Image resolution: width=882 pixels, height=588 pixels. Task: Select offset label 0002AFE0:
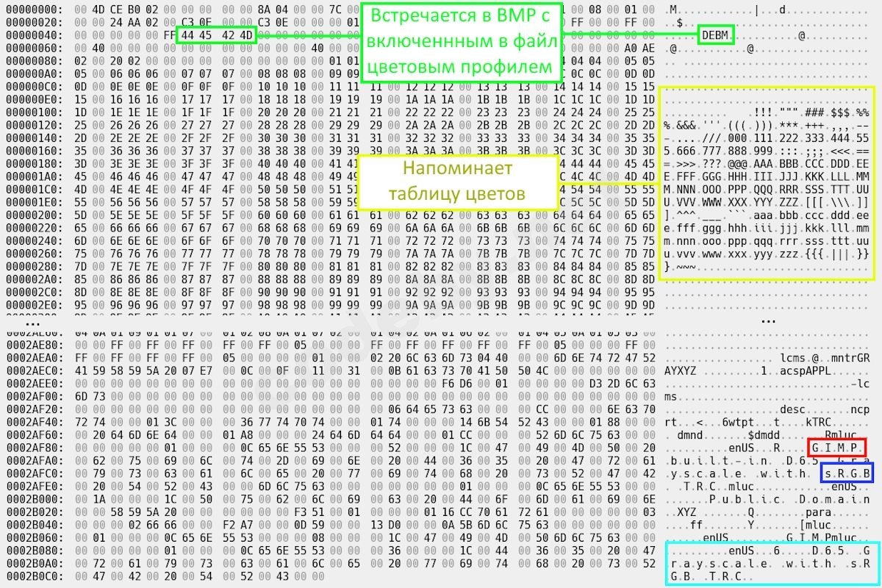(34, 487)
